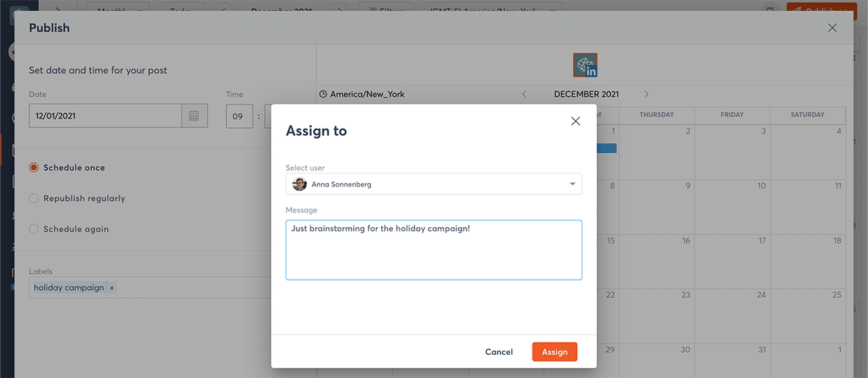Close the Publish panel

(x=832, y=28)
